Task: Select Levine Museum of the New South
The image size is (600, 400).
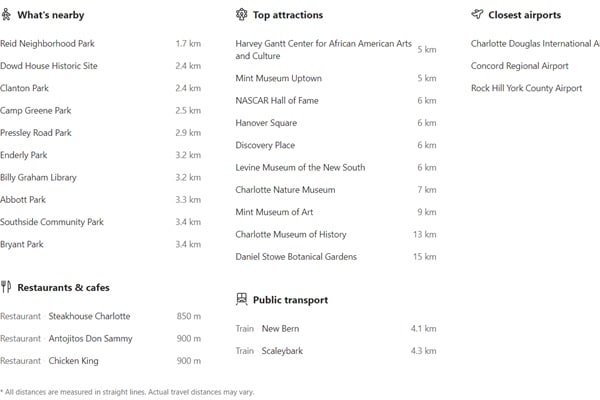Action: (300, 168)
